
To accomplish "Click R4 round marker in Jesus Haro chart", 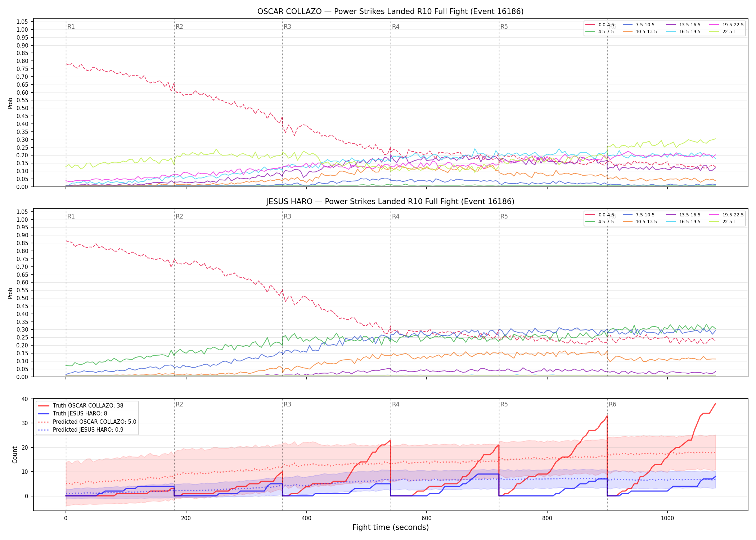I will (x=396, y=216).
